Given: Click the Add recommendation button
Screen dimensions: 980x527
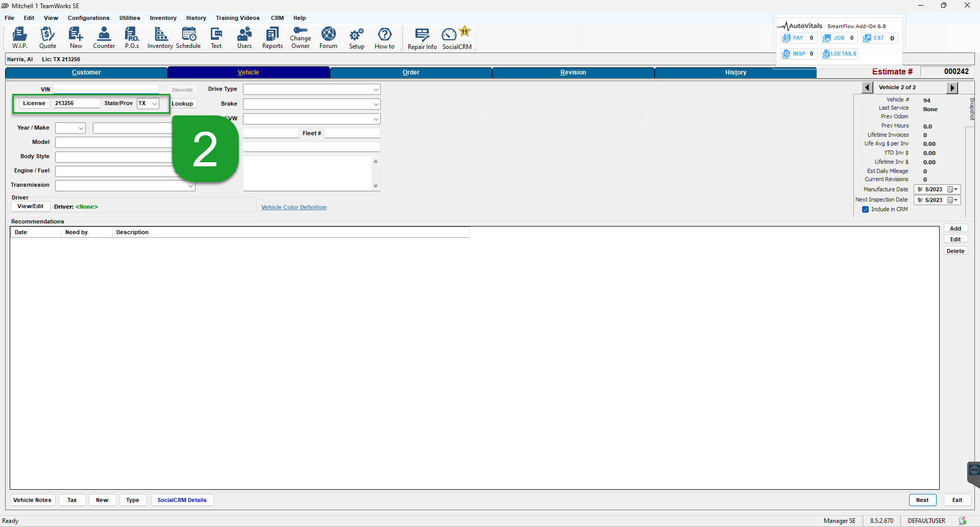Looking at the screenshot, I should (955, 229).
